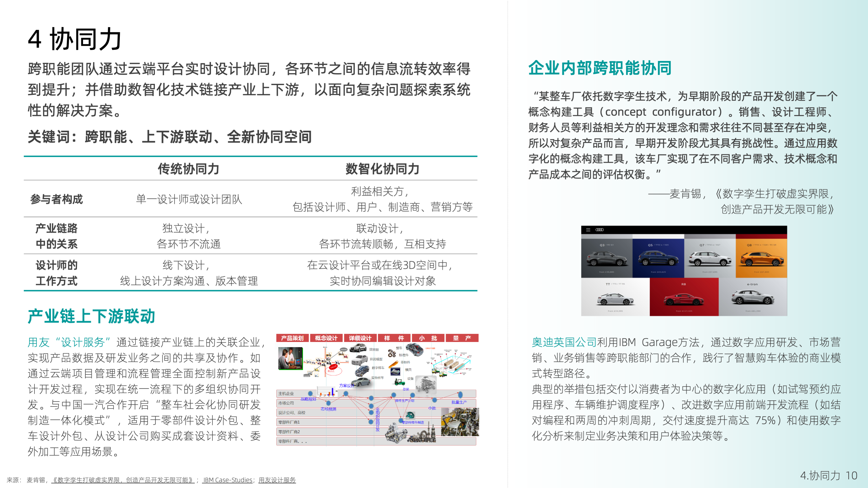
Task: Click the people-at-computer photo in diagram
Action: [x=290, y=358]
